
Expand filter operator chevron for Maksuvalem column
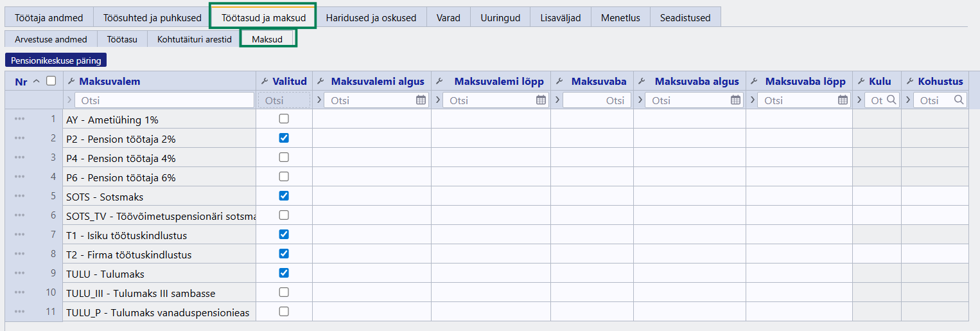[69, 100]
